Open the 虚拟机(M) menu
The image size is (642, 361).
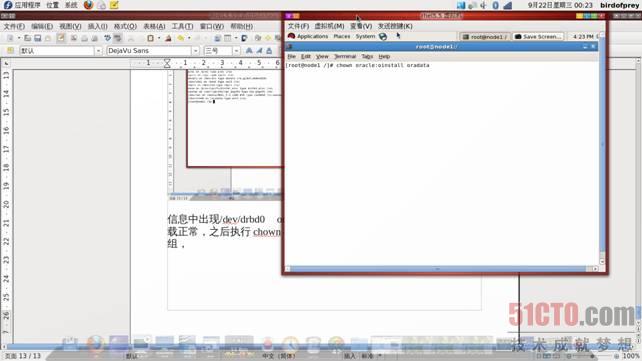[x=329, y=26]
